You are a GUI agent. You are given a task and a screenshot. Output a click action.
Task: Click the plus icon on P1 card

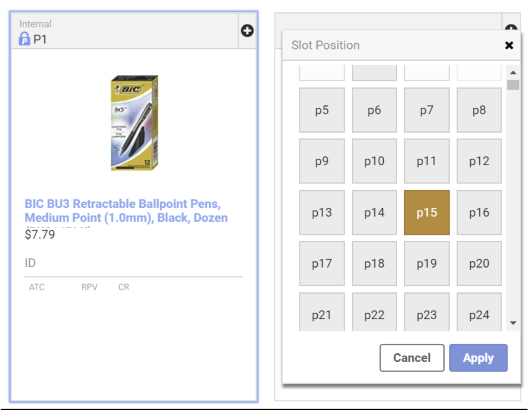(x=247, y=31)
